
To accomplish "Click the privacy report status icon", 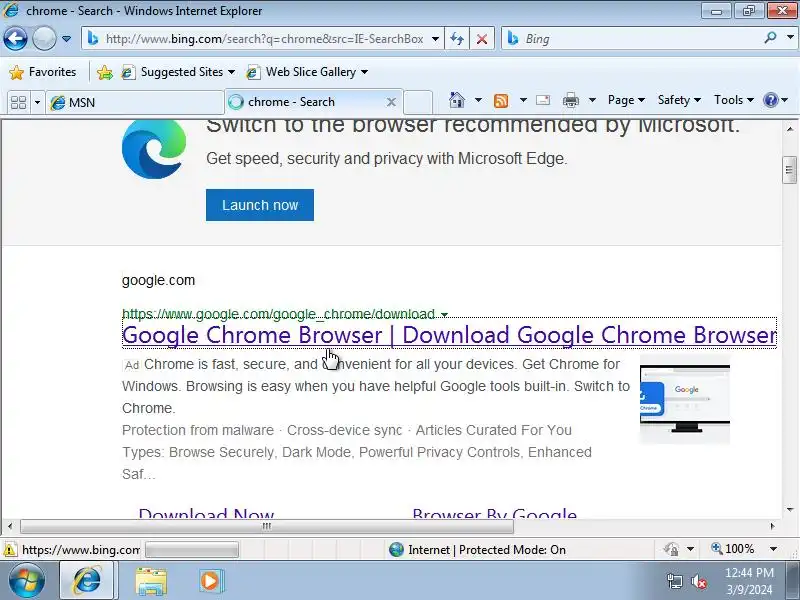I will (x=671, y=549).
